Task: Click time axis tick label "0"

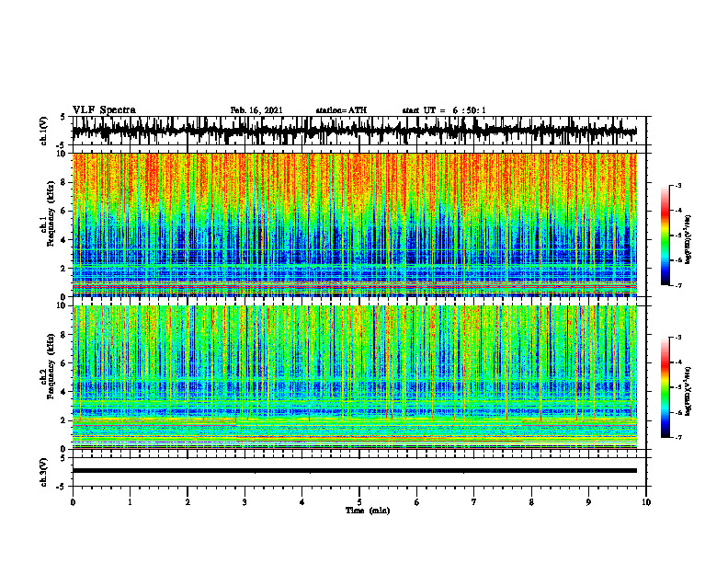Action: pos(73,502)
